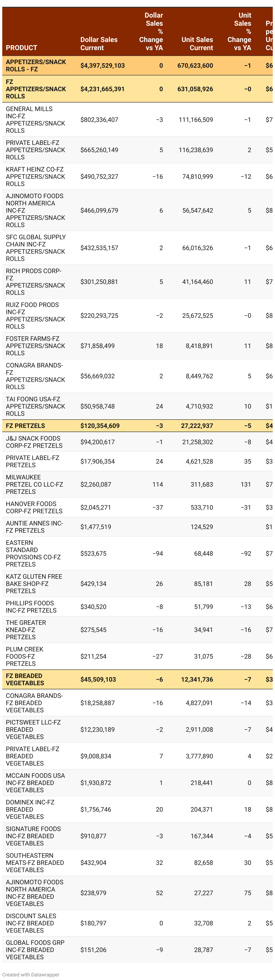Click Unit Sales % Change vs YA header
This screenshot has width=275, height=980.
(x=239, y=31)
